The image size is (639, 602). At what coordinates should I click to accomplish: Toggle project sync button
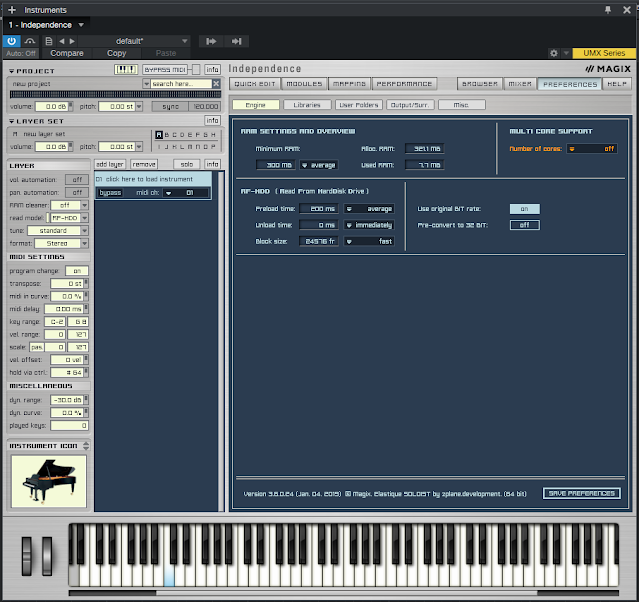point(170,107)
